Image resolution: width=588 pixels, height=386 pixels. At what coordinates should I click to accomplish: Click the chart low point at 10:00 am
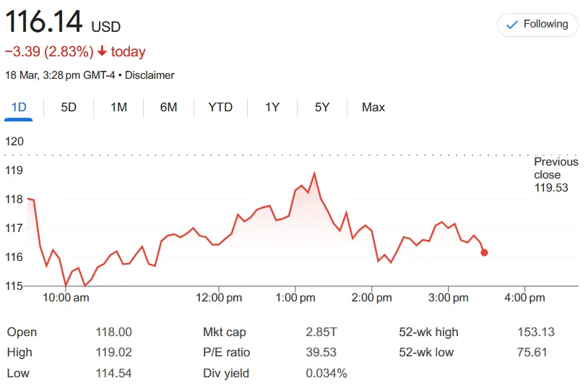[x=66, y=285]
